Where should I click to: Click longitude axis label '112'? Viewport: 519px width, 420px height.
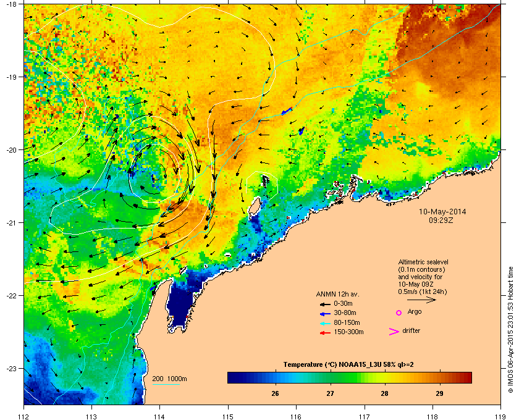click(x=24, y=416)
